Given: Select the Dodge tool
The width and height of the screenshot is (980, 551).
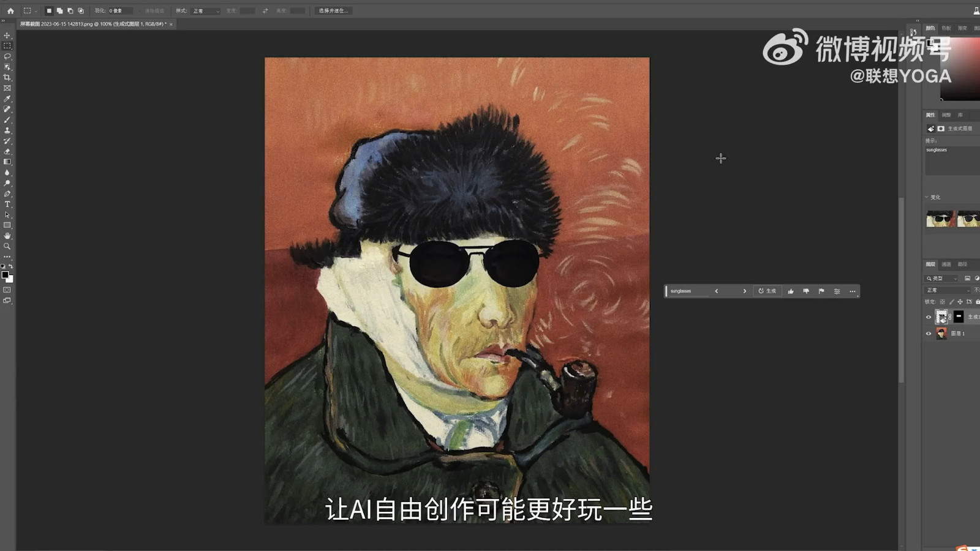Looking at the screenshot, I should coord(7,183).
